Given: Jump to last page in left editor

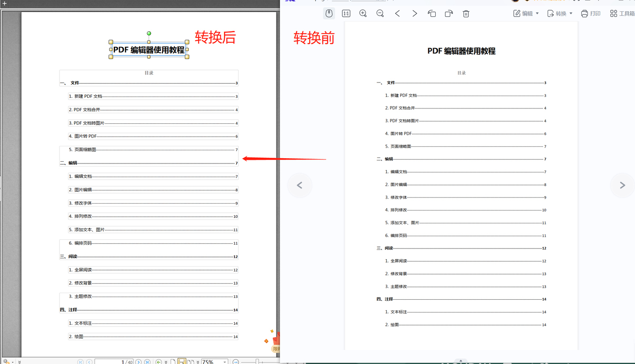Looking at the screenshot, I should click(147, 362).
